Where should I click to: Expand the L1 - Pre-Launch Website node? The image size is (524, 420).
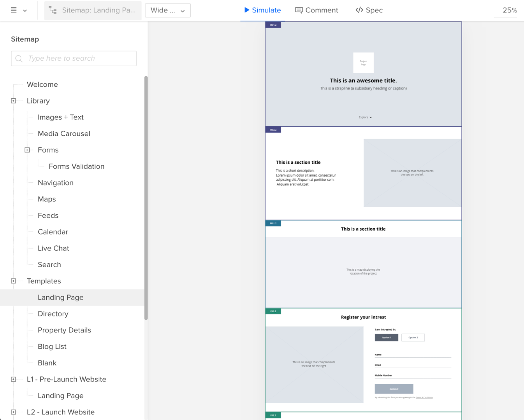tap(13, 379)
